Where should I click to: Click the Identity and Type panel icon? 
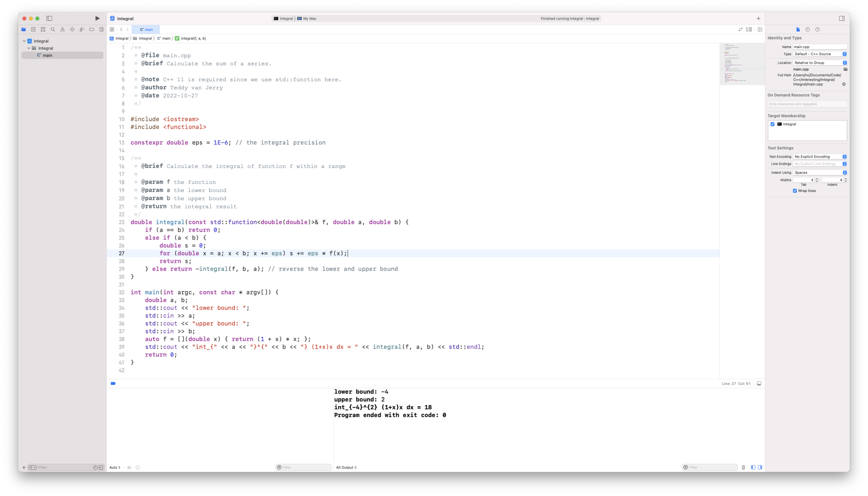point(798,29)
